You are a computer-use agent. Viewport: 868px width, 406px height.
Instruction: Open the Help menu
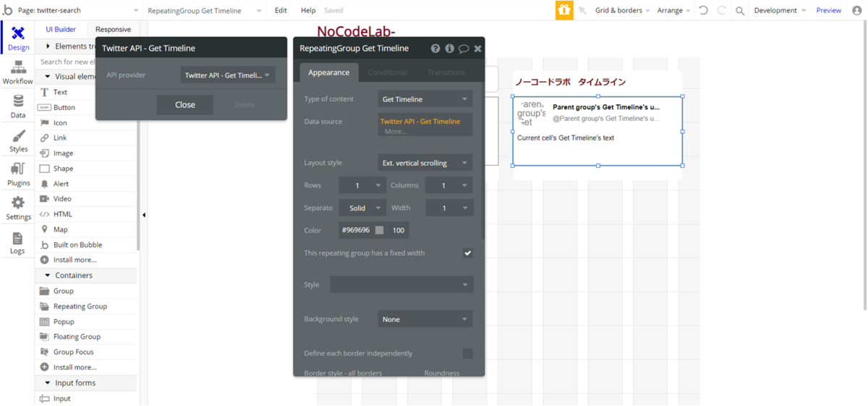tap(308, 10)
